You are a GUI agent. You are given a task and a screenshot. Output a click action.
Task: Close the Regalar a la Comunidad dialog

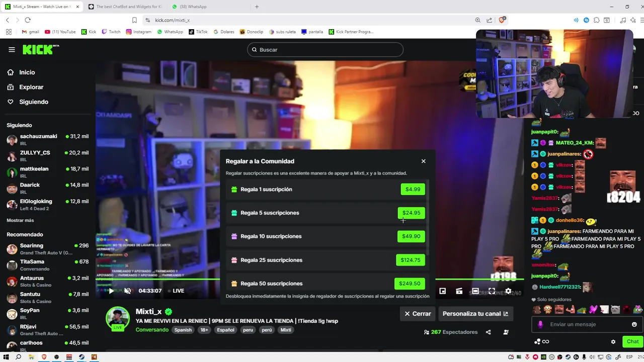423,161
